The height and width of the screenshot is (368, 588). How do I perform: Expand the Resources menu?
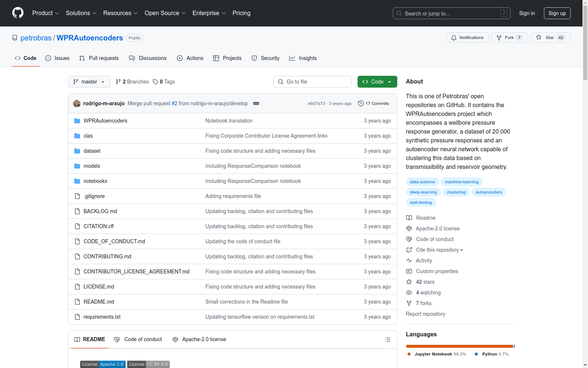click(120, 13)
